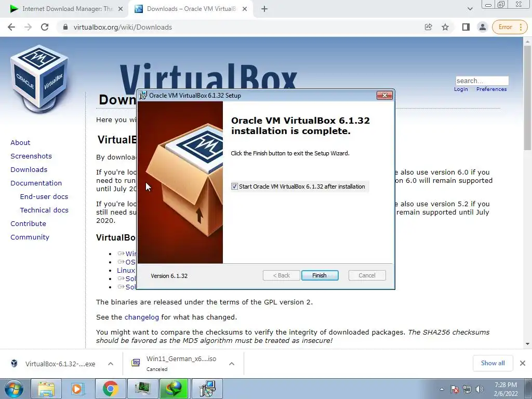Image resolution: width=532 pixels, height=399 pixels.
Task: Click Finish in the VirtualBox Setup dialog
Action: [320, 275]
